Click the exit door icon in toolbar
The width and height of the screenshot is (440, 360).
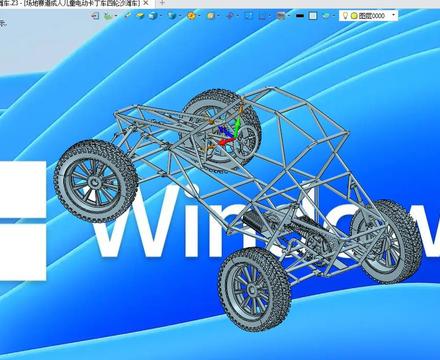95,16
